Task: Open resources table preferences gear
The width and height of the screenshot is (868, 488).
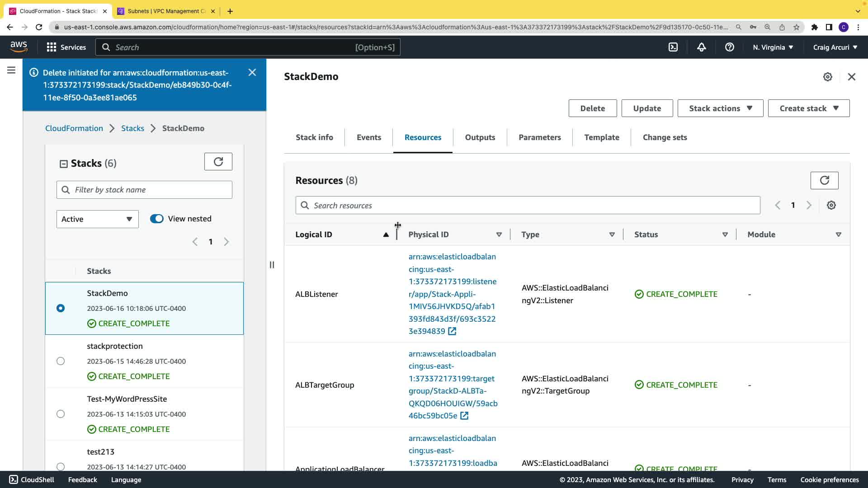Action: point(831,206)
